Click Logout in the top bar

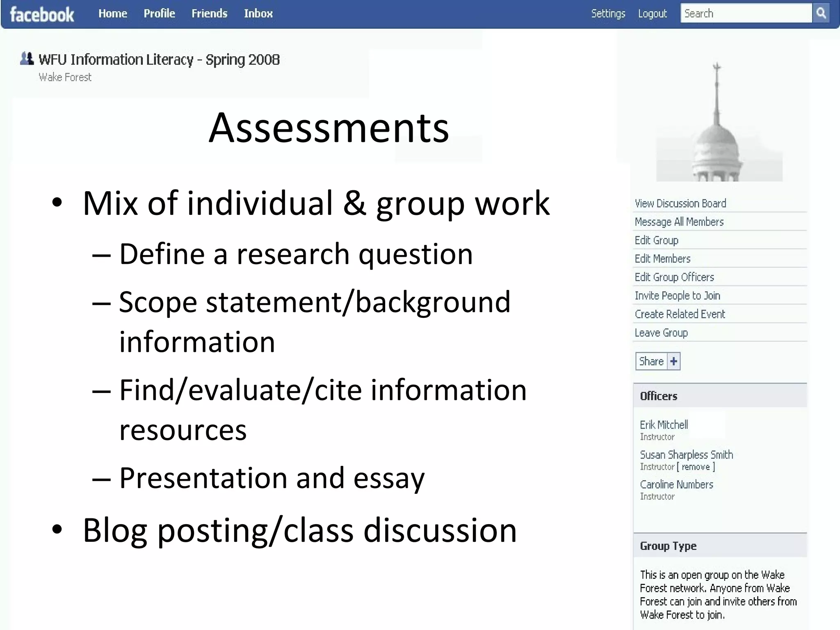[x=653, y=14]
